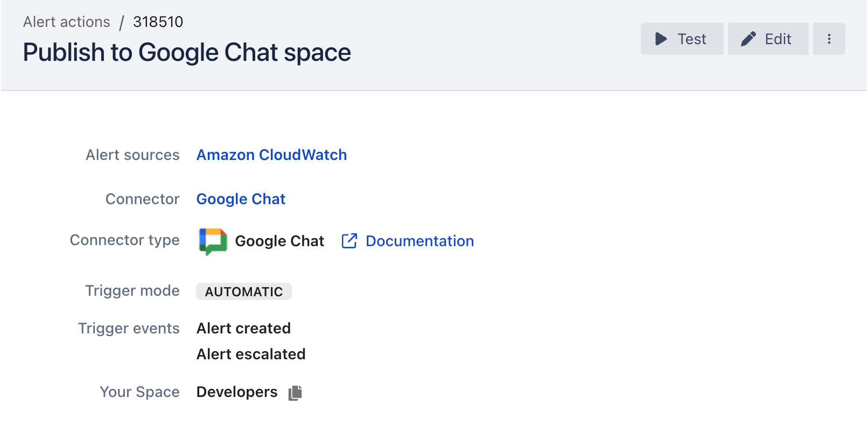This screenshot has height=446, width=868.
Task: Select the Alert created trigger event
Action: tap(243, 329)
